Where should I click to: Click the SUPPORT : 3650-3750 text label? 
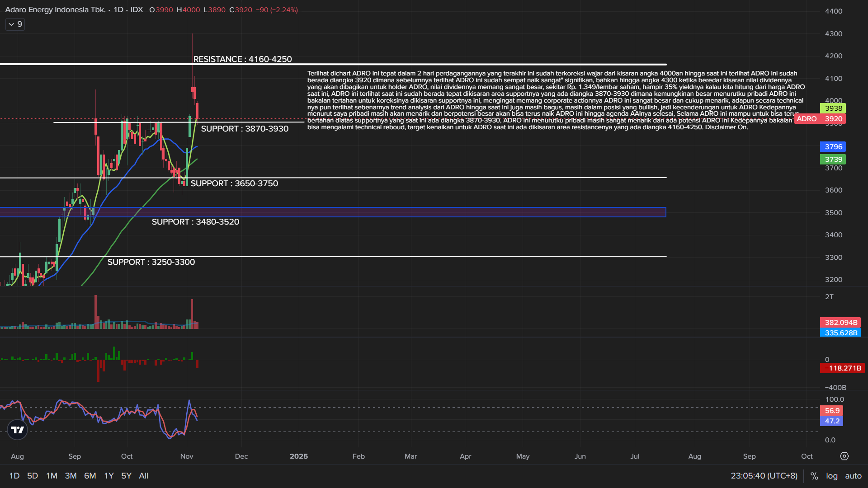click(234, 183)
